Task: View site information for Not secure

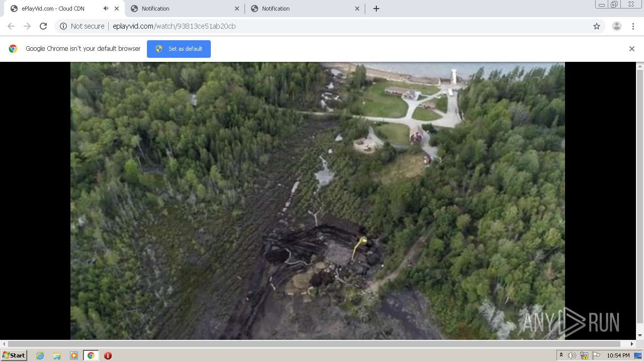Action: pyautogui.click(x=82, y=26)
